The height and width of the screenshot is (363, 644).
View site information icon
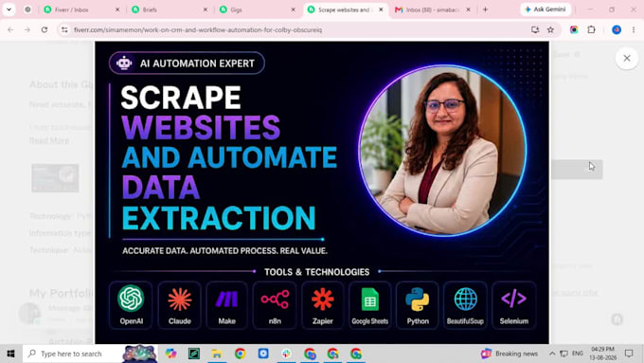coord(64,29)
